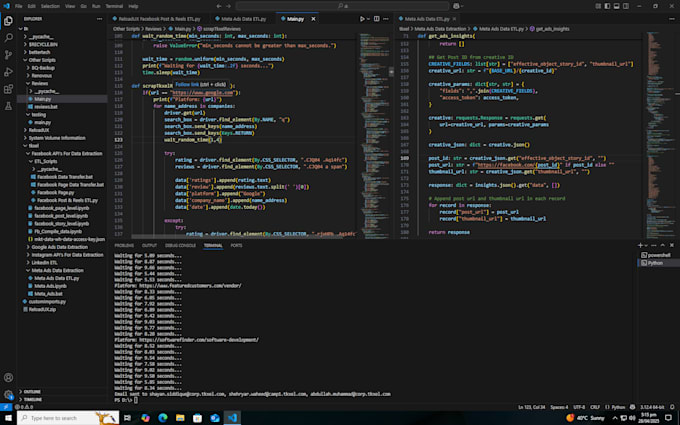Open Outlook from taskbar
The image size is (680, 425).
pyautogui.click(x=215, y=418)
